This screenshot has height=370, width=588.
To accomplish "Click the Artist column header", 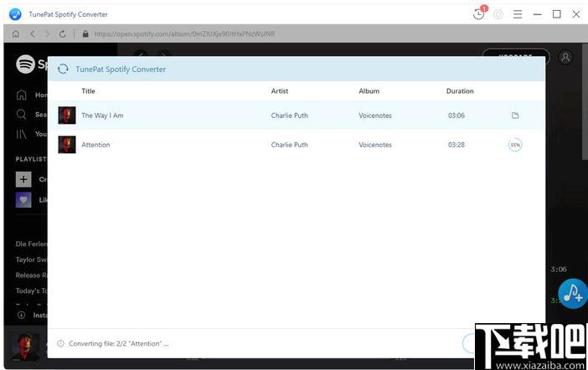I will (280, 91).
